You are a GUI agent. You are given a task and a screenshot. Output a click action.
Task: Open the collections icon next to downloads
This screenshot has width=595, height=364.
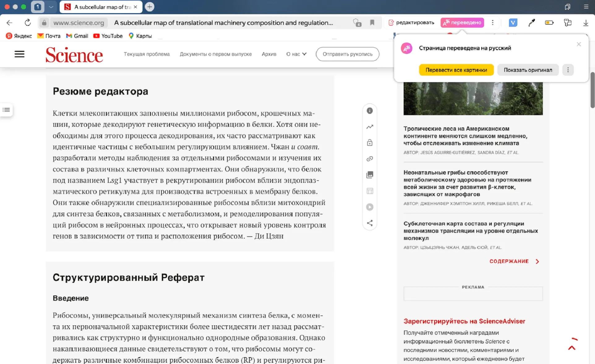pos(567,23)
